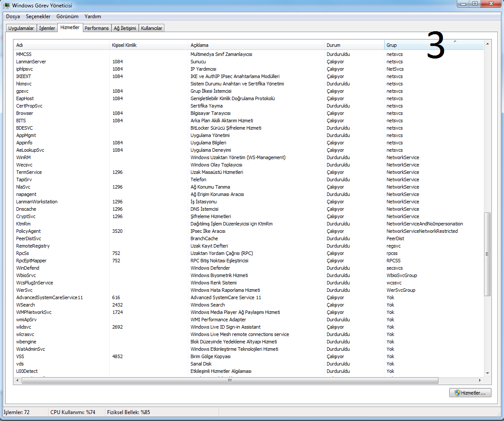The image size is (504, 421).
Task: Click the vertical scrollbar up arrow
Action: click(487, 44)
